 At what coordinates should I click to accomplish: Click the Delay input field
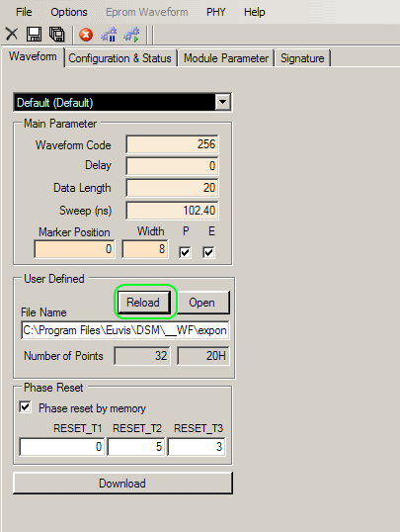point(172,166)
